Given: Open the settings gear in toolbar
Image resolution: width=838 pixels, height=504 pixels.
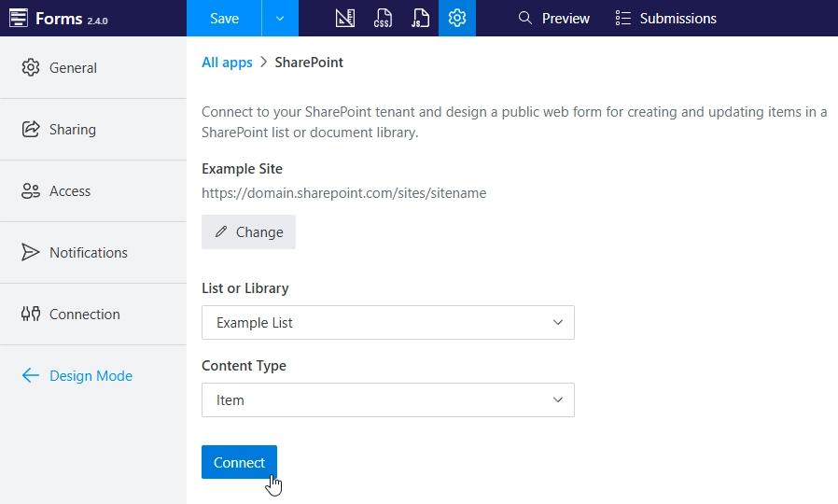Looking at the screenshot, I should click(457, 18).
